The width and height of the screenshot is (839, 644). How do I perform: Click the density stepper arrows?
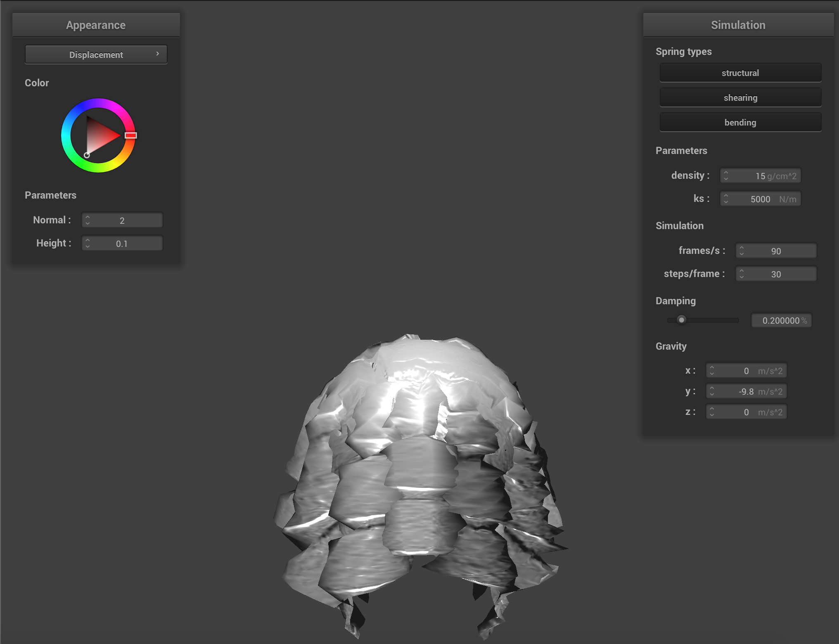(726, 176)
